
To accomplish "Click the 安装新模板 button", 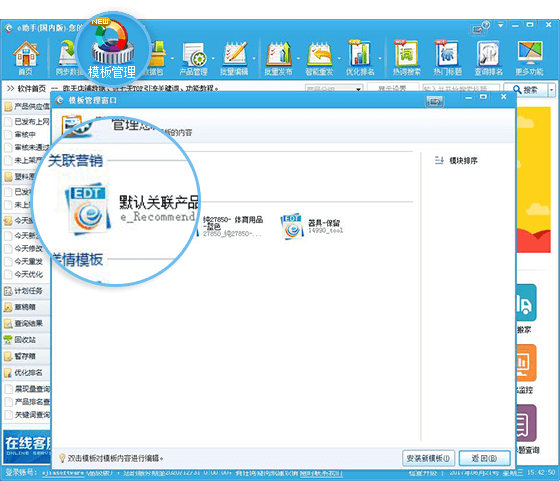I will 429,458.
